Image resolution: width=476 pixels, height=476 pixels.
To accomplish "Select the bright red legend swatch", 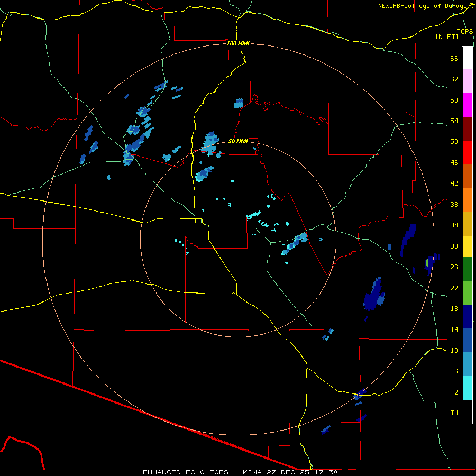I will tap(467, 152).
